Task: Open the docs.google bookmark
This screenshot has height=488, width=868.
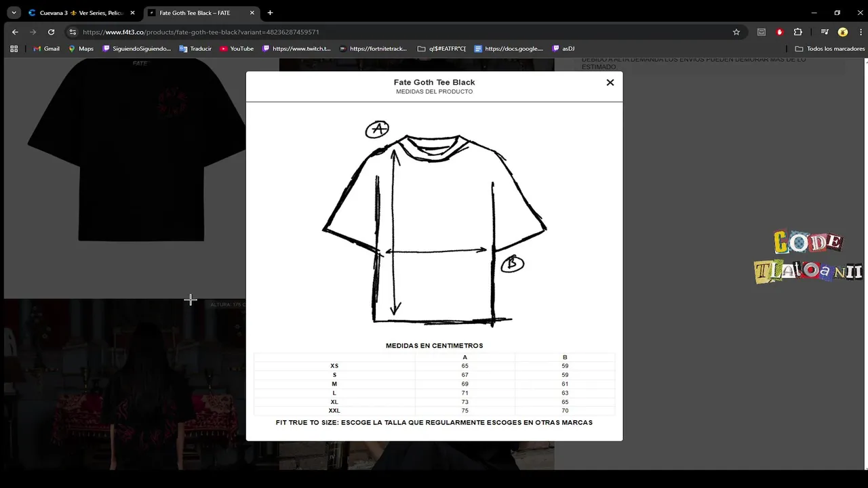Action: tap(509, 49)
